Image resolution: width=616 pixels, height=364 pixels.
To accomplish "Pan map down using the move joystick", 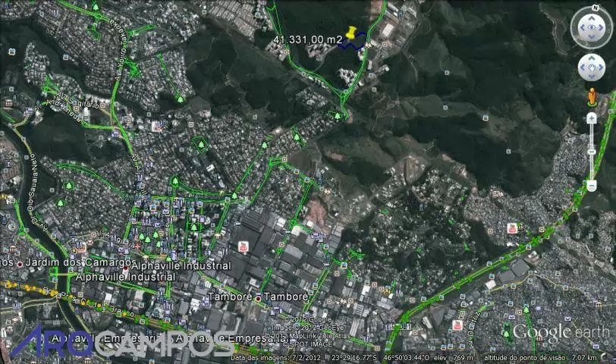I will pos(592,77).
